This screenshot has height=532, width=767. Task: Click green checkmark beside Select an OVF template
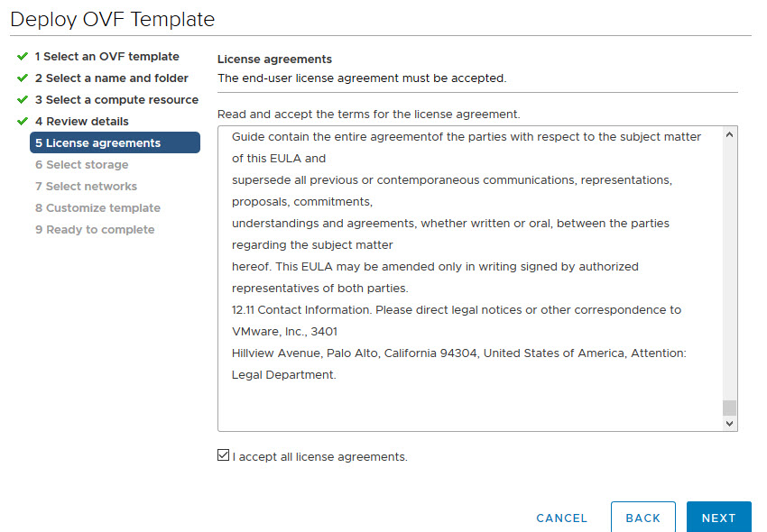click(x=23, y=57)
